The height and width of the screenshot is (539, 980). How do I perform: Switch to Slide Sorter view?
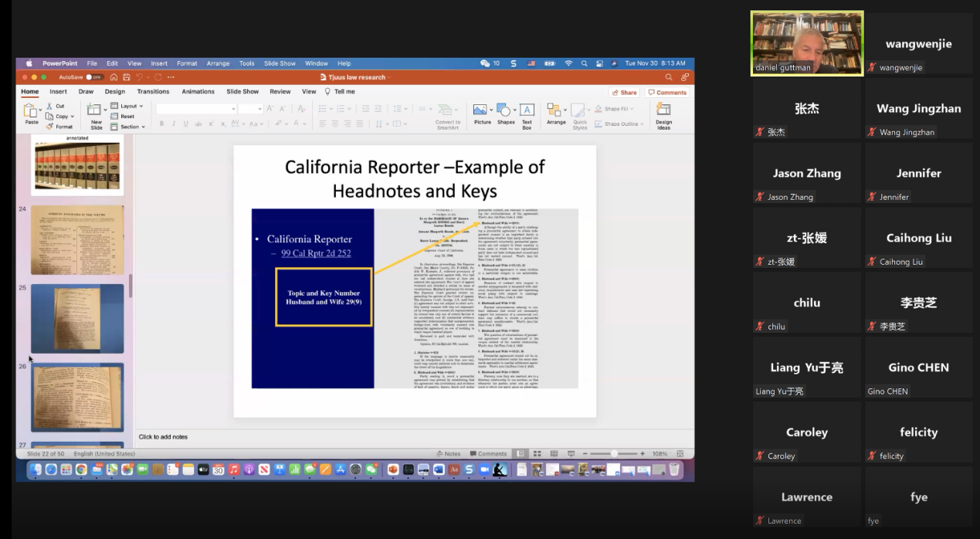coord(537,454)
